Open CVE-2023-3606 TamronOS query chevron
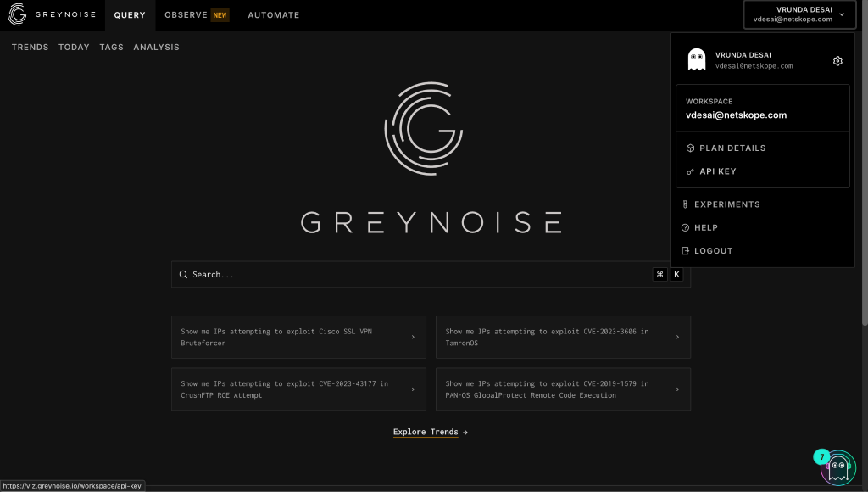This screenshot has width=868, height=492. point(677,337)
